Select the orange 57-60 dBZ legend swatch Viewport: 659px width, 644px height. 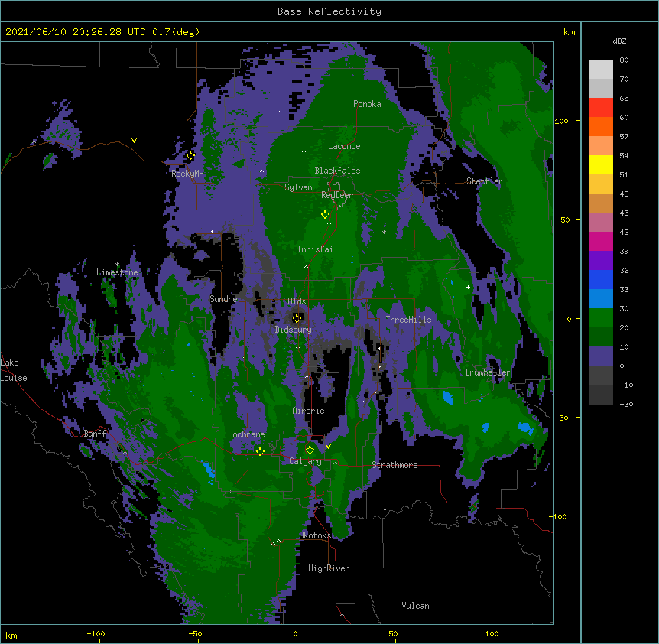(601, 126)
